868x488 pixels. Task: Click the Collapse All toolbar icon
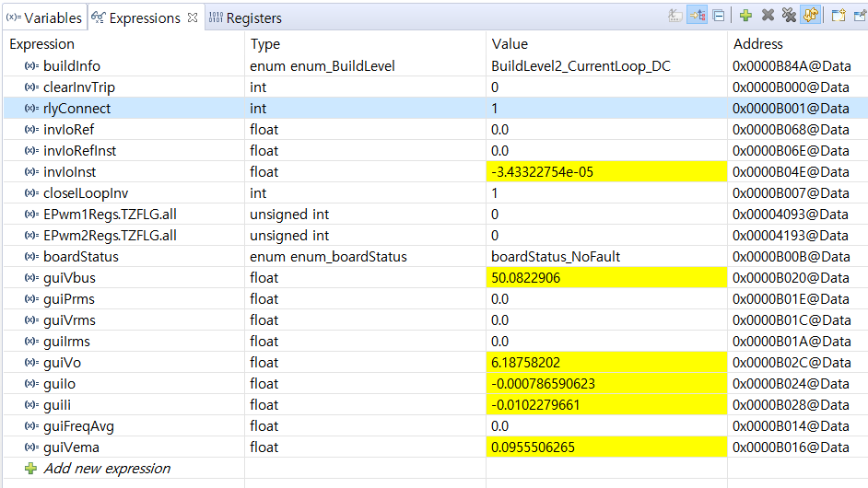(719, 16)
